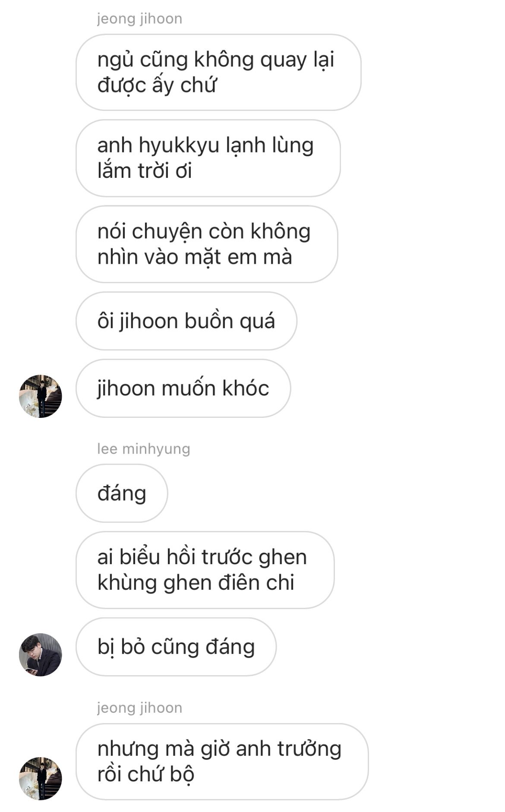
Task: Tap 'jeong jihoon' name above 'ngủ cũng không' message
Action: click(x=139, y=19)
